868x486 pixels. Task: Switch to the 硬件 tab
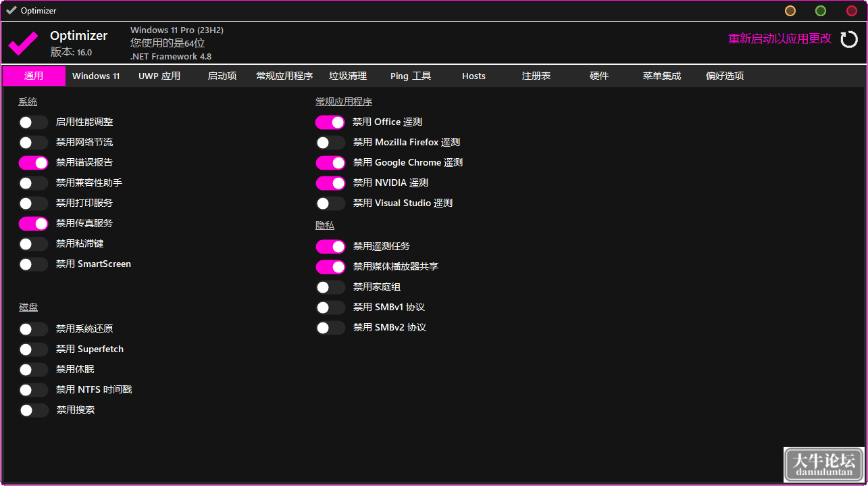click(599, 76)
